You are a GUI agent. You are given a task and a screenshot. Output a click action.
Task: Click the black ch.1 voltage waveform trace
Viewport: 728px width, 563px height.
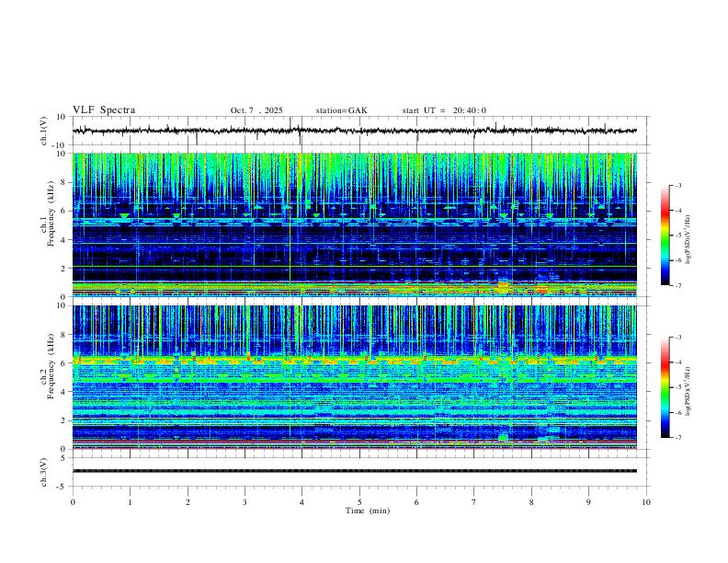354,131
